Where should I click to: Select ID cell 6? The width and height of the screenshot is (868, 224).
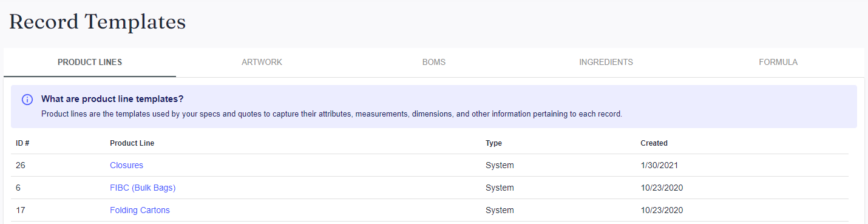point(18,188)
